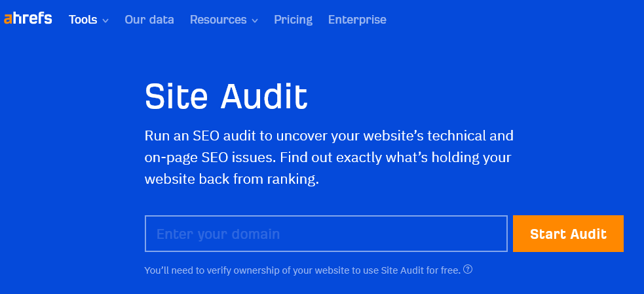Click the question mark help icon
The width and height of the screenshot is (644, 294).
468,270
